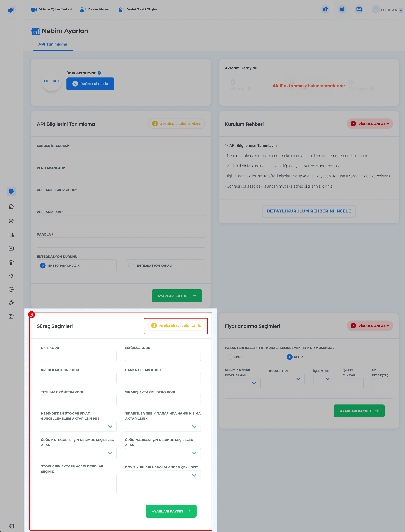Open ürün kategorisi için Nebim alan dropdown

pos(79,453)
